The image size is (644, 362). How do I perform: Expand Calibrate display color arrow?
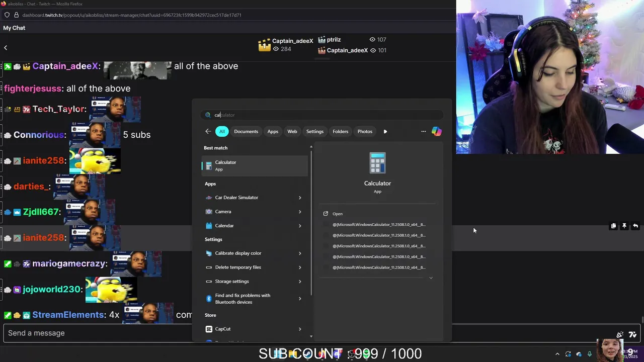point(300,253)
